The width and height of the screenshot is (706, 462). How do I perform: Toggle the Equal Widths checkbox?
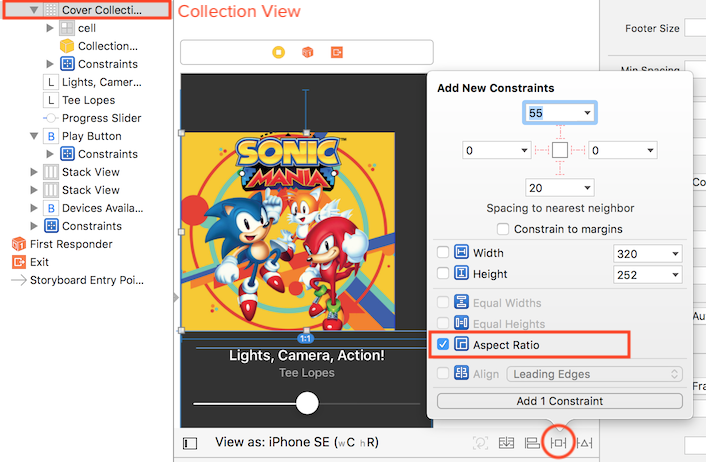[443, 302]
